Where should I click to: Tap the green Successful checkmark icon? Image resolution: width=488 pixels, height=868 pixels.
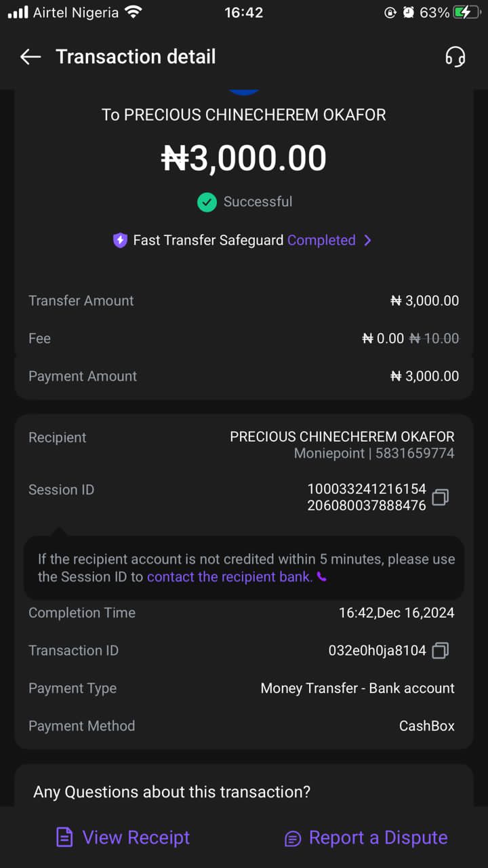coord(207,202)
